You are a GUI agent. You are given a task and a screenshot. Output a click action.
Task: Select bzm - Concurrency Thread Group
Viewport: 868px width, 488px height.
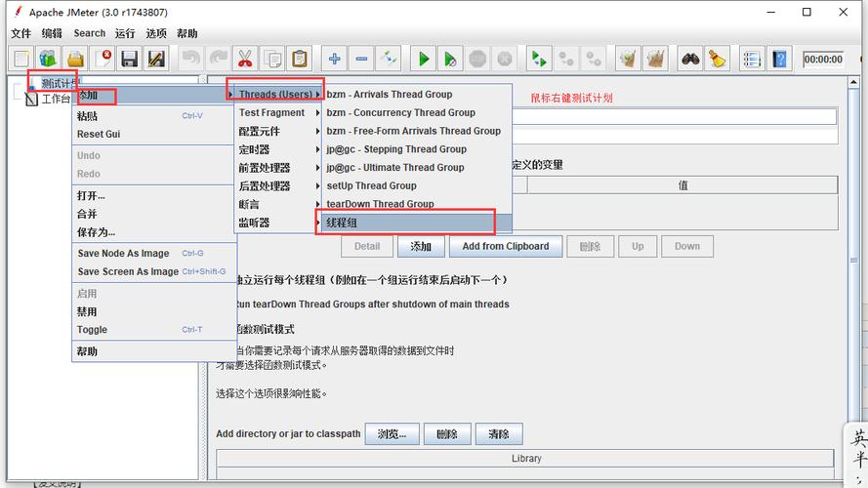point(417,113)
